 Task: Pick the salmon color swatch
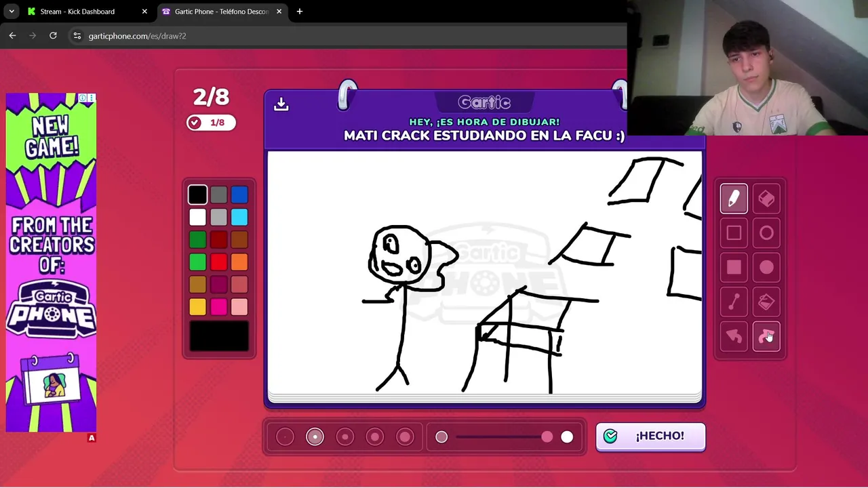[x=239, y=284]
